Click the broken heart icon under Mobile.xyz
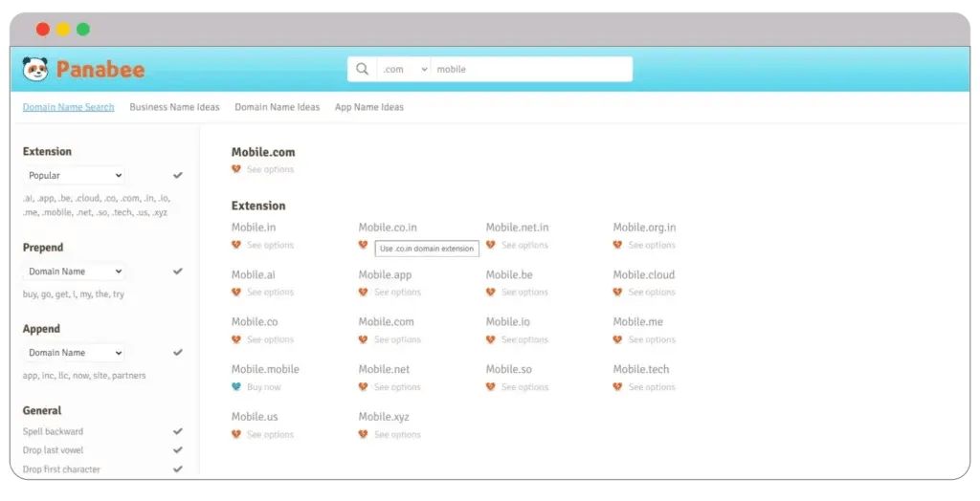 (364, 434)
